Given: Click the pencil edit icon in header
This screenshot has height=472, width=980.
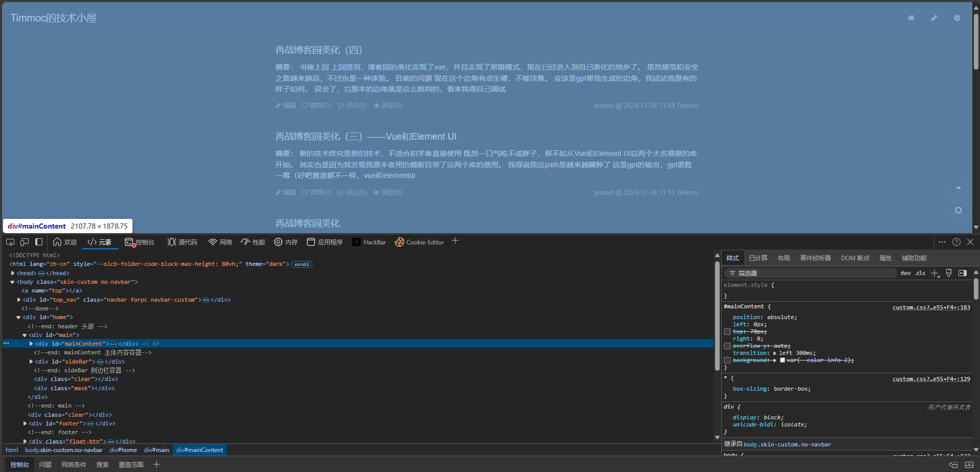Looking at the screenshot, I should (x=934, y=18).
